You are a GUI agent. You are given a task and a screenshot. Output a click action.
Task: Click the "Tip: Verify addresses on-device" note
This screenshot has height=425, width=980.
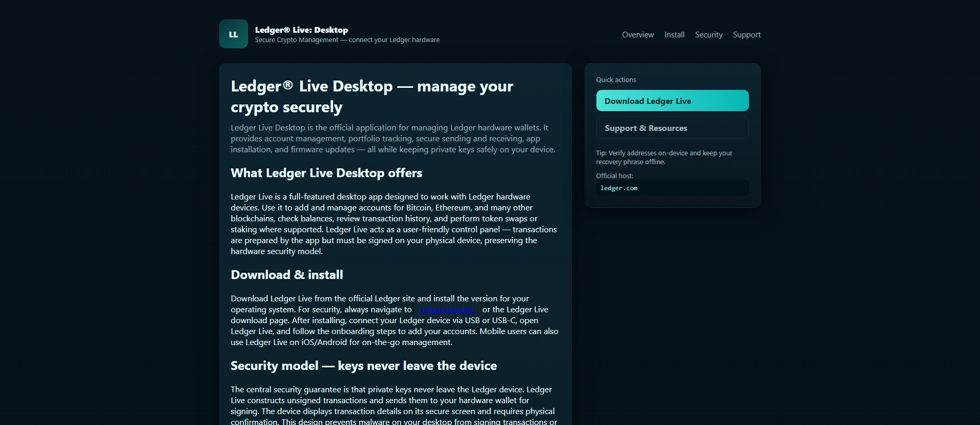tap(664, 157)
